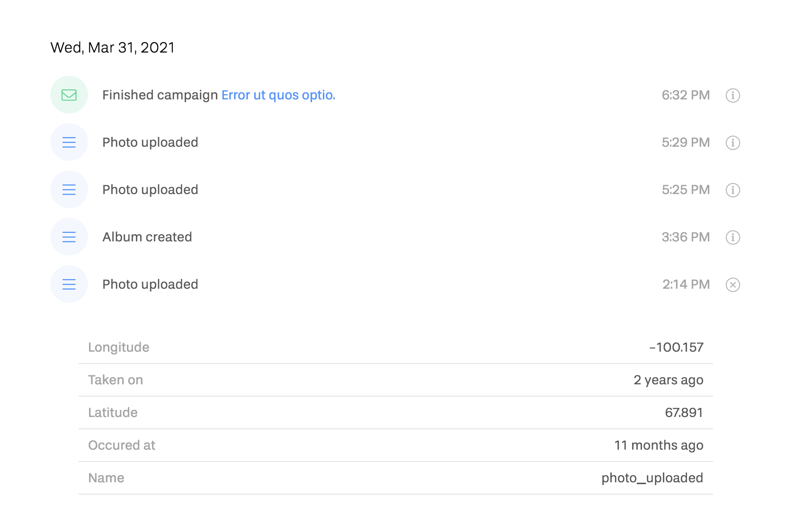Click the 3:36 PM timestamp

tap(685, 237)
